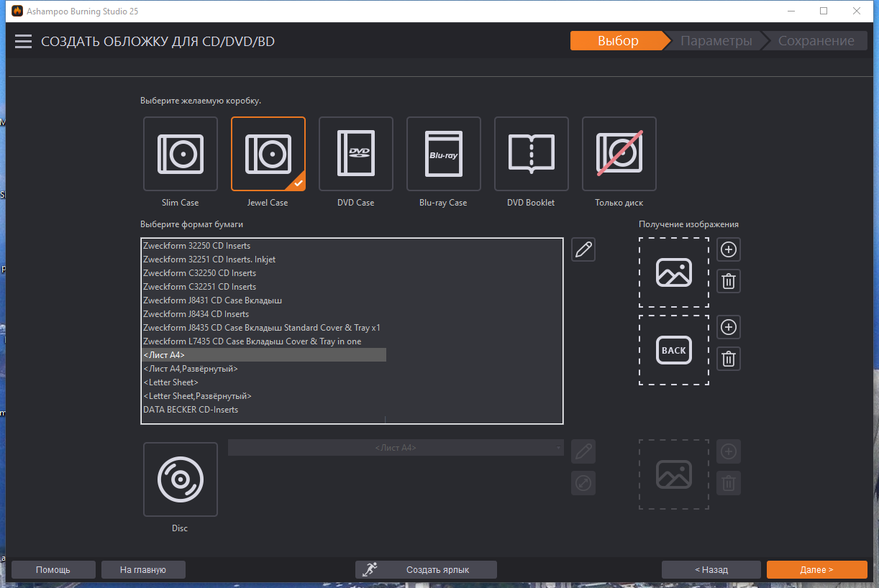Image resolution: width=879 pixels, height=588 pixels.
Task: Click the front cover image placeholder
Action: pos(674,272)
